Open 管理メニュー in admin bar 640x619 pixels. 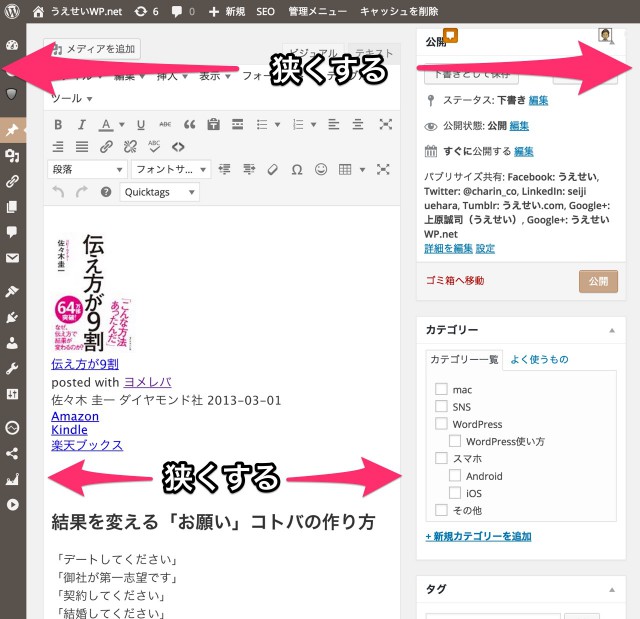[x=318, y=11]
